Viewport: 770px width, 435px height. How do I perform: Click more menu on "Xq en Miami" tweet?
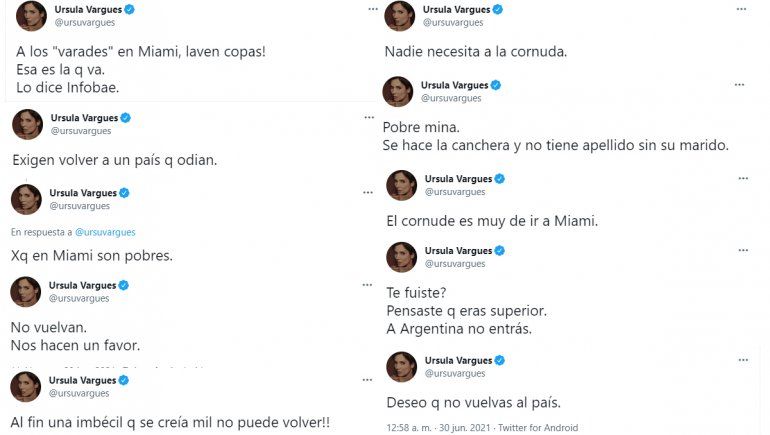[x=368, y=191]
